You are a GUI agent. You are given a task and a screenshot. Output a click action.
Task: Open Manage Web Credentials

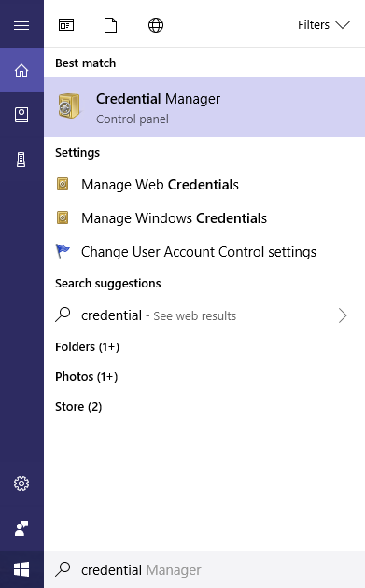point(204,185)
